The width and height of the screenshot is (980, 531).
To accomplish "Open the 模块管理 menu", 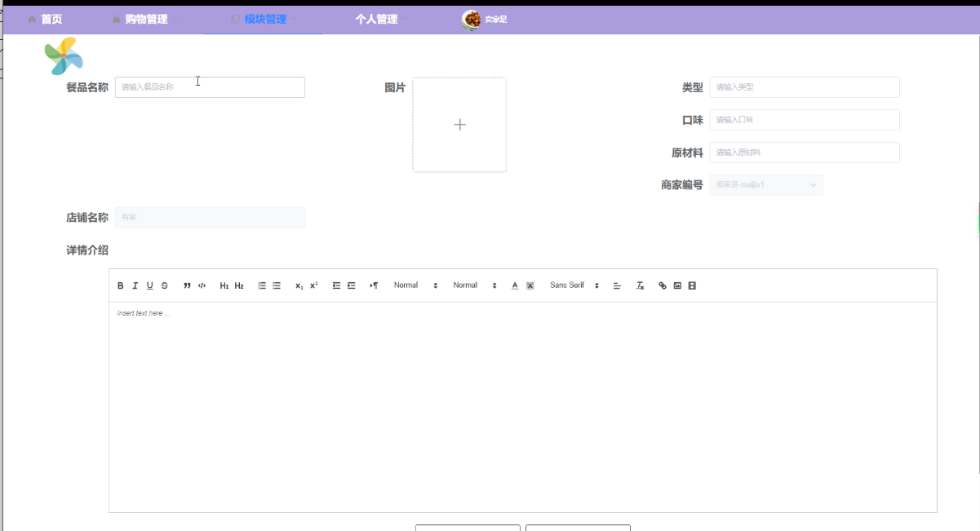I will (265, 19).
